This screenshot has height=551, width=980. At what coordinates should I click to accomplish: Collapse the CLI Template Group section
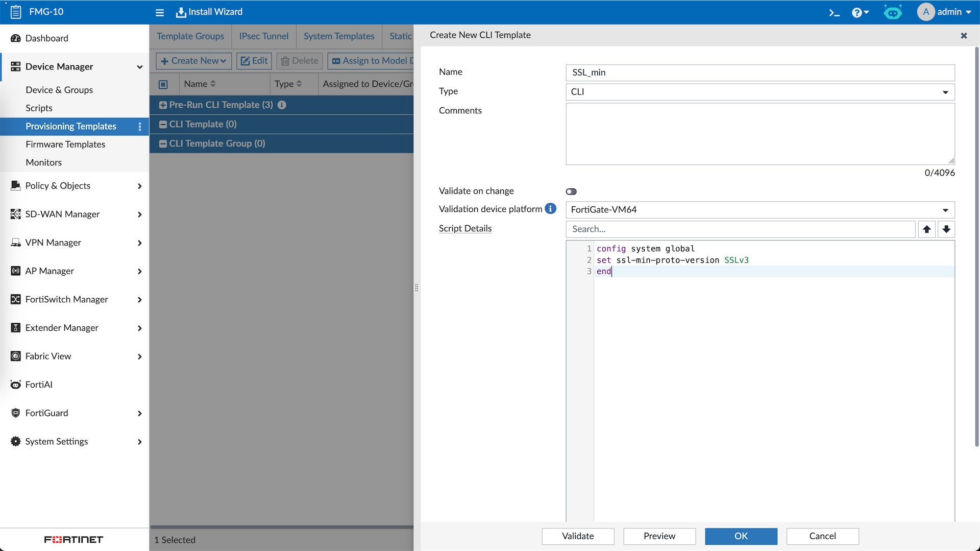click(163, 144)
